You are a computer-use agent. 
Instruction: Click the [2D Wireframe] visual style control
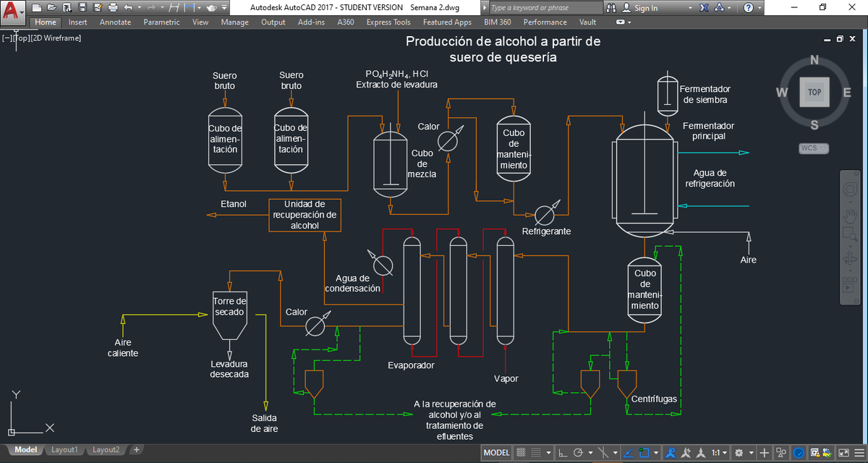[57, 38]
